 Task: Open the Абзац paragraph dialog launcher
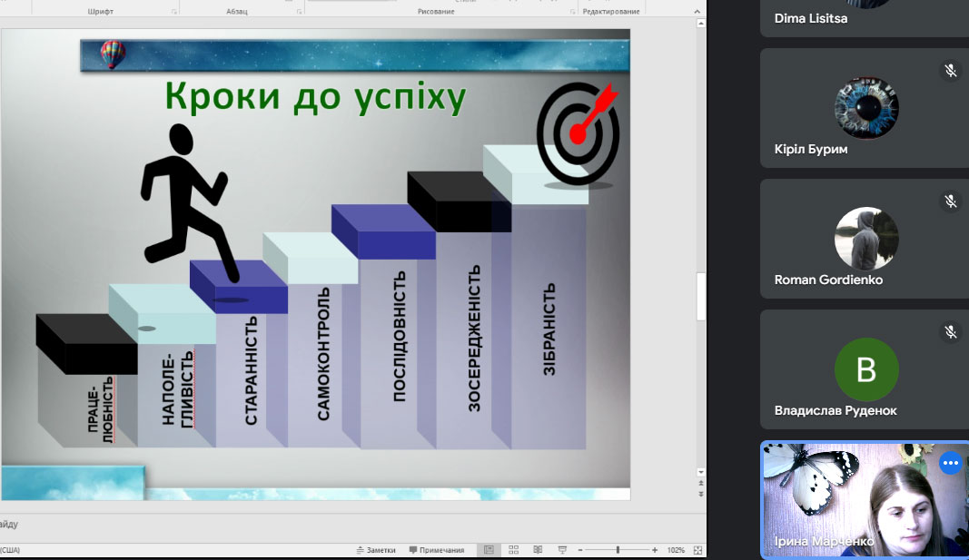pos(299,12)
